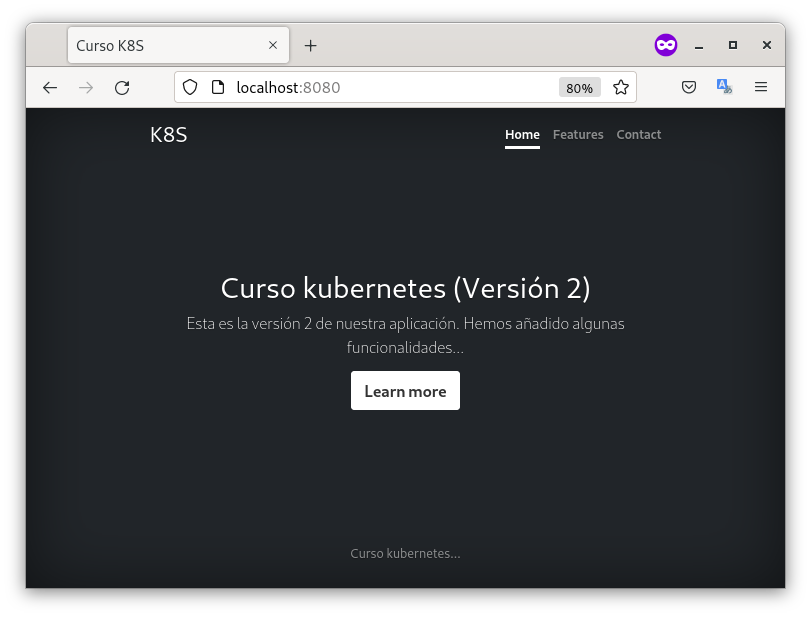Go to the Features page link

click(578, 135)
